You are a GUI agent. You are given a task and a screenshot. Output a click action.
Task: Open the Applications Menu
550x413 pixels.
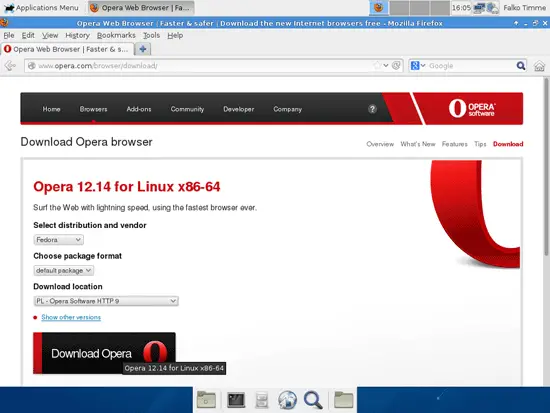[41, 8]
